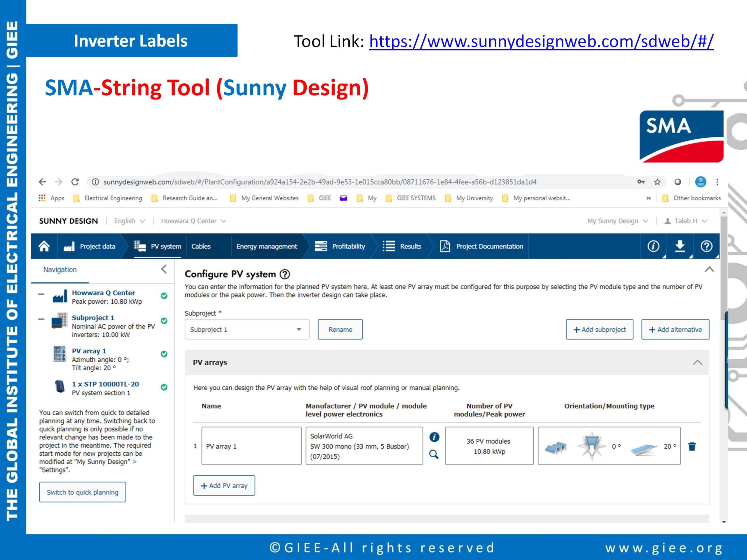Open help next to Configure PV system
Image resolution: width=747 pixels, height=560 pixels.
285,274
